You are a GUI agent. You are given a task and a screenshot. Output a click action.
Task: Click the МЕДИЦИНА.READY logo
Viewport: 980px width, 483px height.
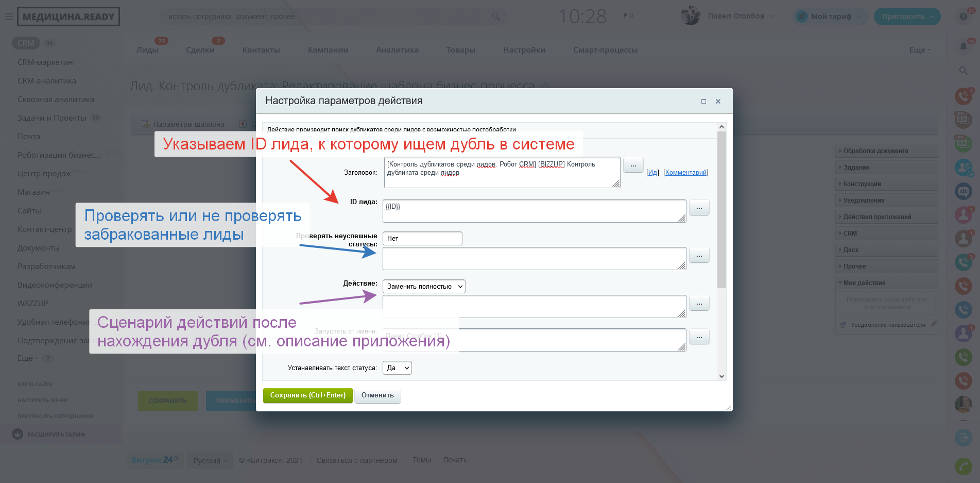pos(68,16)
